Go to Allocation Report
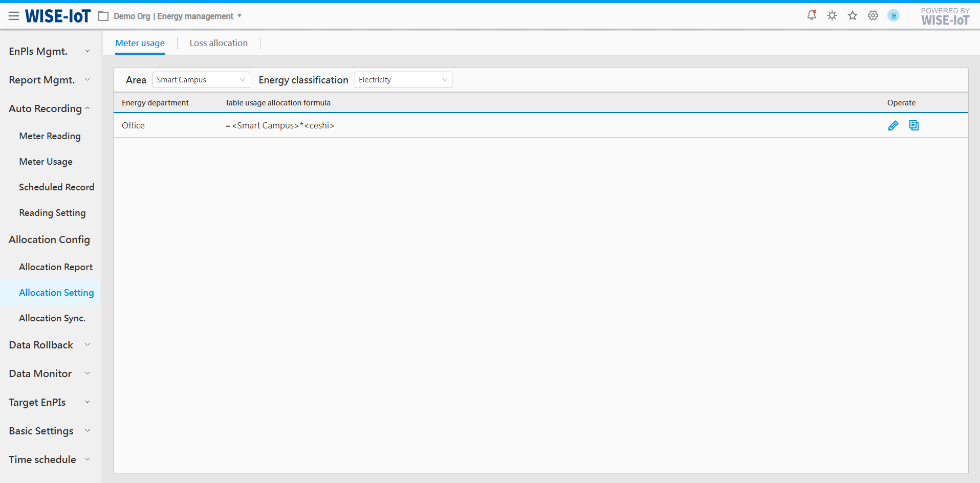 point(56,267)
